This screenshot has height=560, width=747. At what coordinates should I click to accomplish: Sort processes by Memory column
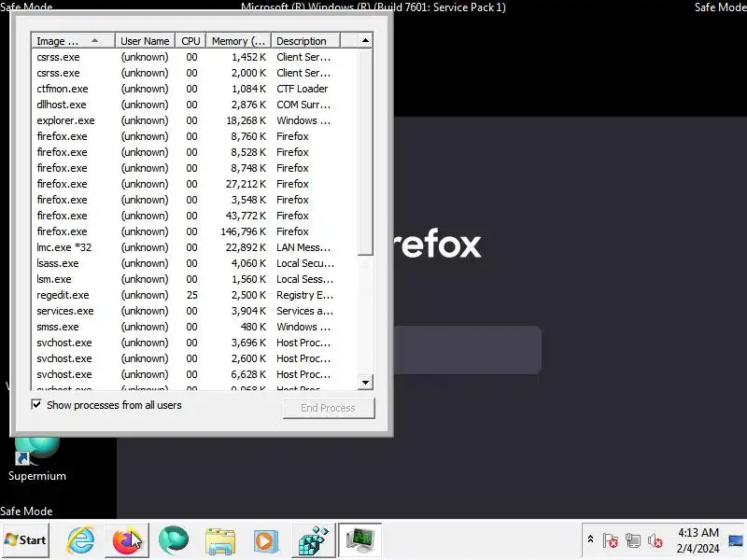point(238,41)
